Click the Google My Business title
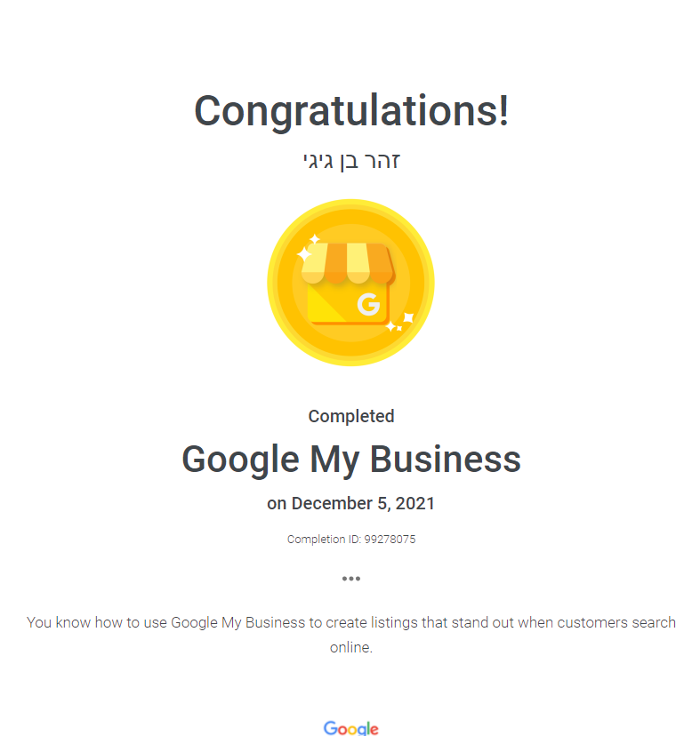This screenshot has width=700, height=736. [x=351, y=460]
